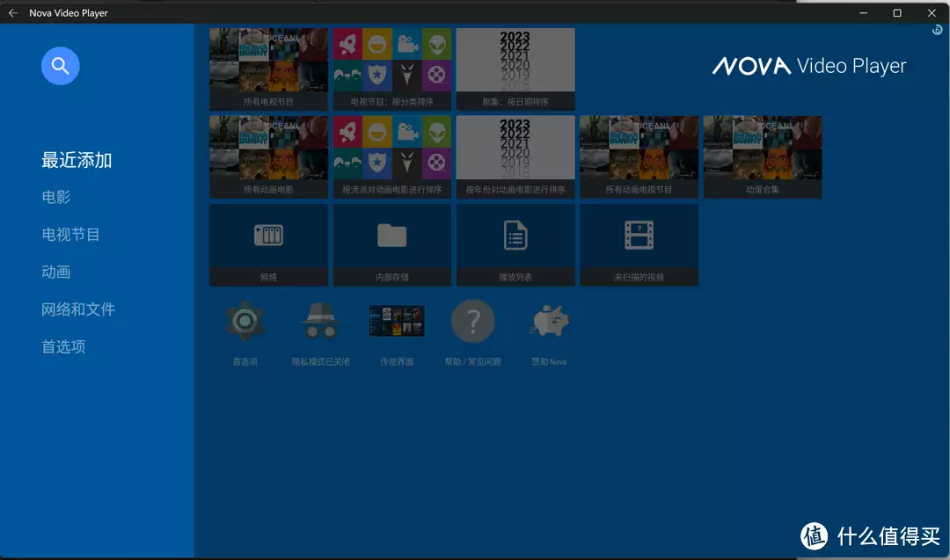Screen dimensions: 950x560
Task: Open the 内部存储 folder tile
Action: (392, 244)
